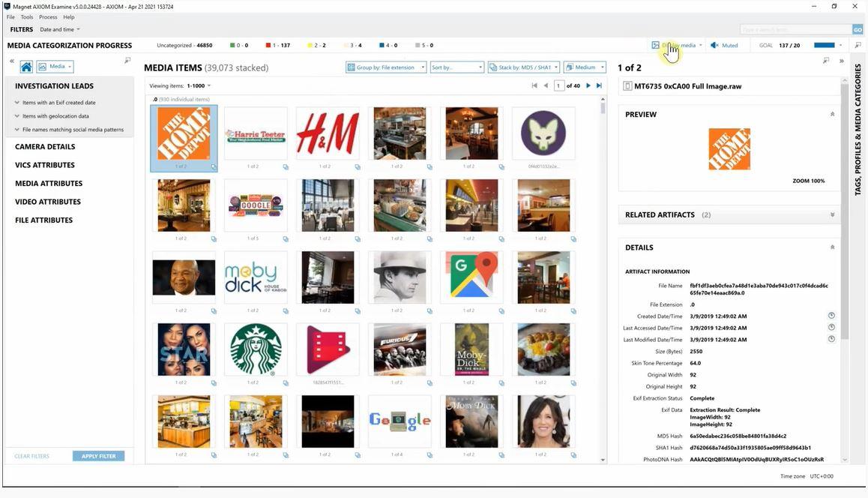Click the blue category 4 swatch

click(x=382, y=46)
